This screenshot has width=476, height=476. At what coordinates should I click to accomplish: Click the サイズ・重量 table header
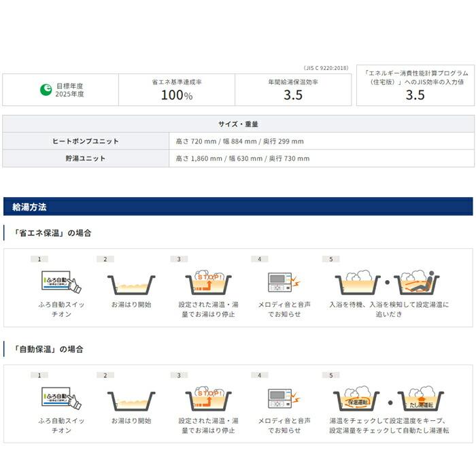[x=238, y=124]
